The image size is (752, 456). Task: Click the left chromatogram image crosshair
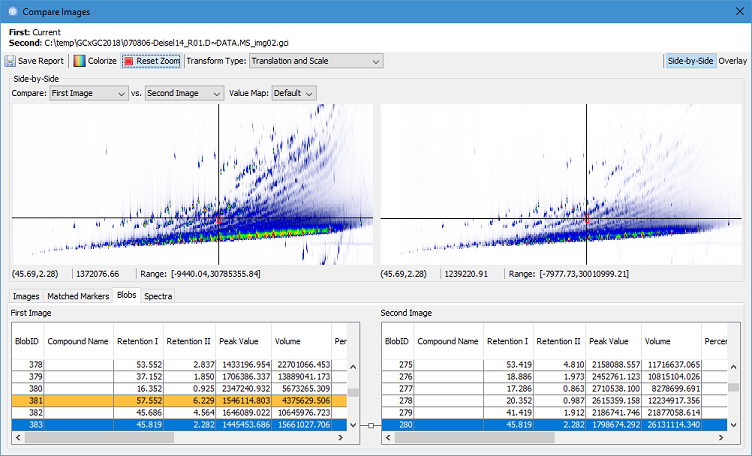click(218, 218)
